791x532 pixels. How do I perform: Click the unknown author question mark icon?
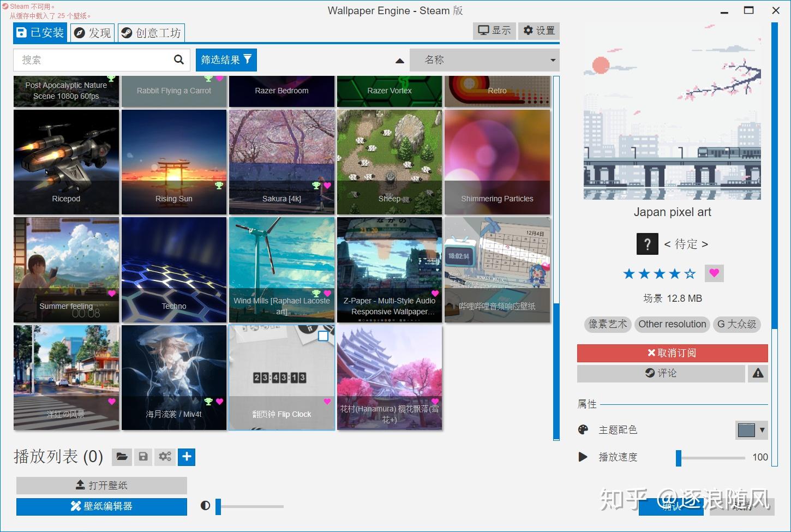(648, 244)
